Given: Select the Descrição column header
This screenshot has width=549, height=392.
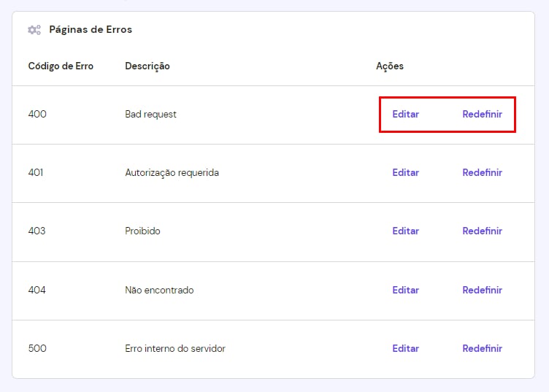Looking at the screenshot, I should 147,66.
